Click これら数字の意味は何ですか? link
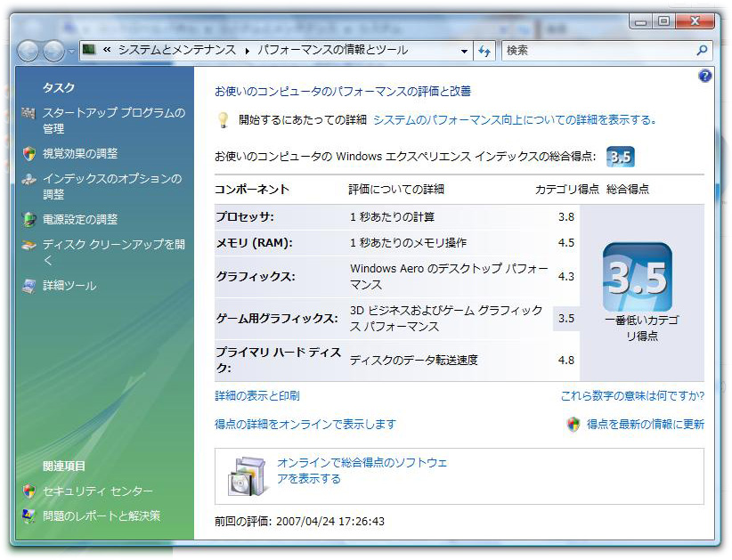 (632, 395)
